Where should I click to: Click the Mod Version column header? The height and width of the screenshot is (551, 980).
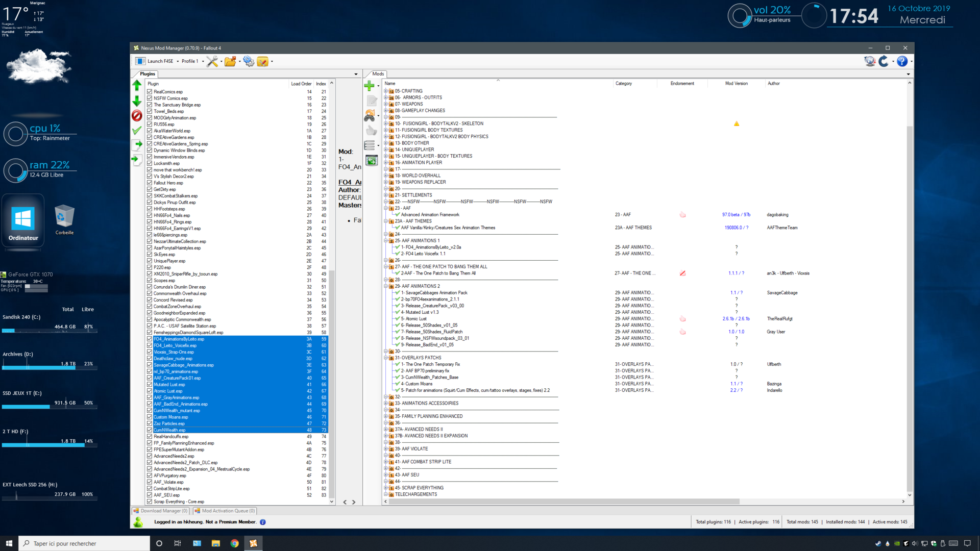click(736, 84)
